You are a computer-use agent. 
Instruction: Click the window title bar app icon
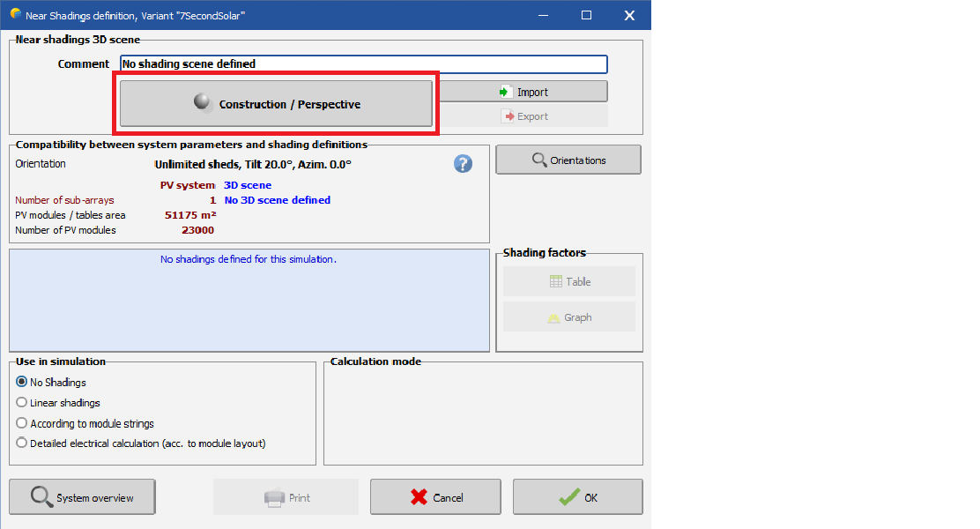click(15, 15)
